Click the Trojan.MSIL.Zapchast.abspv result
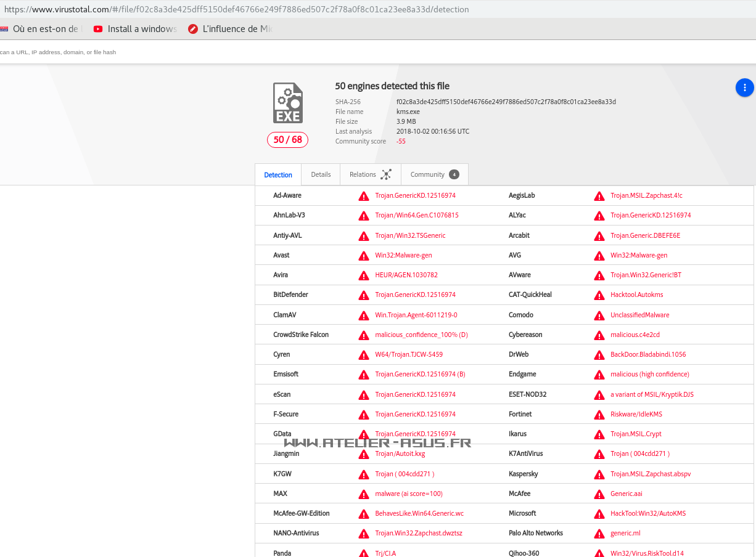 click(x=651, y=474)
